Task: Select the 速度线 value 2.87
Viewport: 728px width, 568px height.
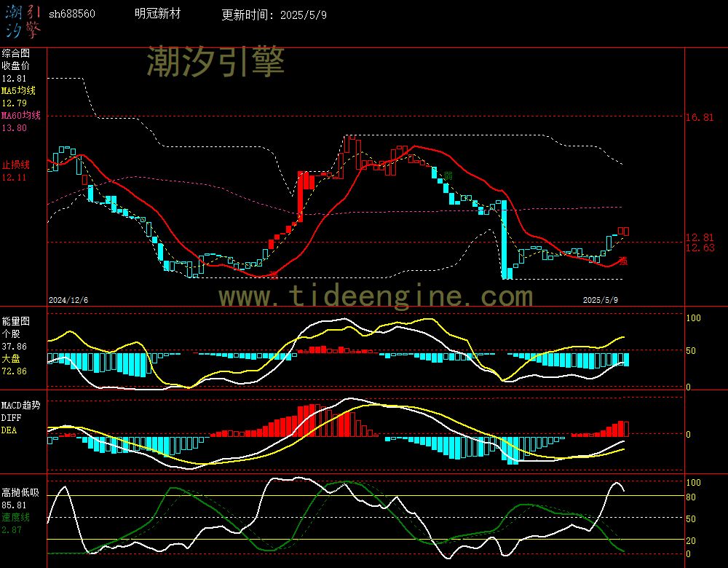Action: 12,529
